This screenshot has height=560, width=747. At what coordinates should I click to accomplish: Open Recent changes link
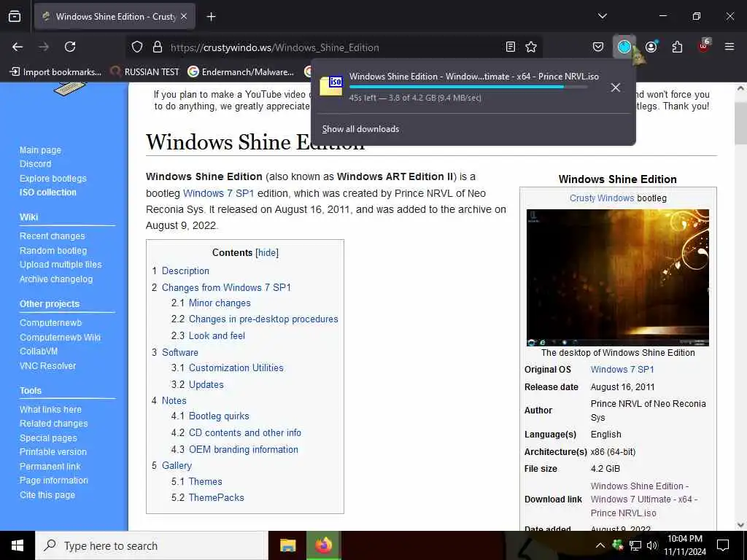[x=52, y=236]
